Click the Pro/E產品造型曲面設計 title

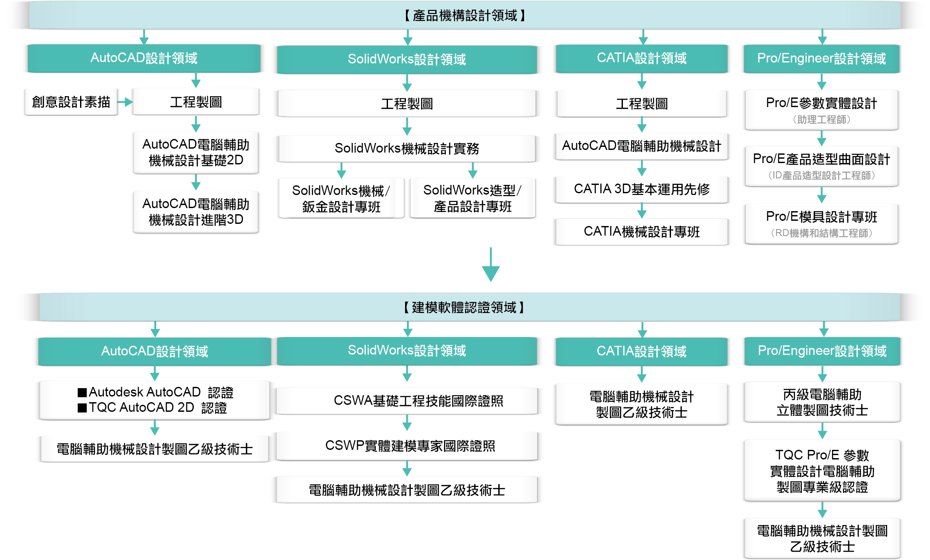point(822,159)
